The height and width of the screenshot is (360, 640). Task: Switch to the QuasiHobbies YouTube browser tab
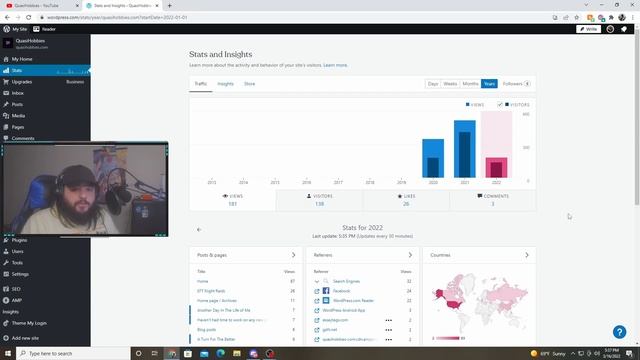41,6
